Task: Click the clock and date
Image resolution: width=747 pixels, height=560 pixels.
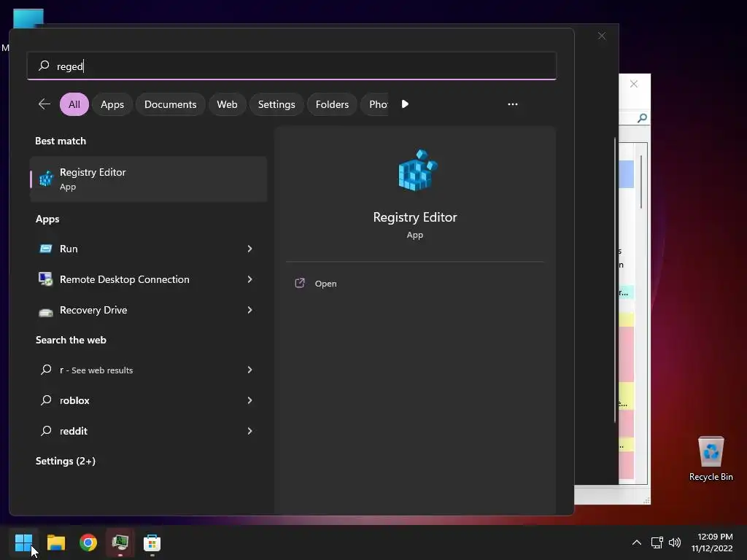Action: (x=712, y=542)
